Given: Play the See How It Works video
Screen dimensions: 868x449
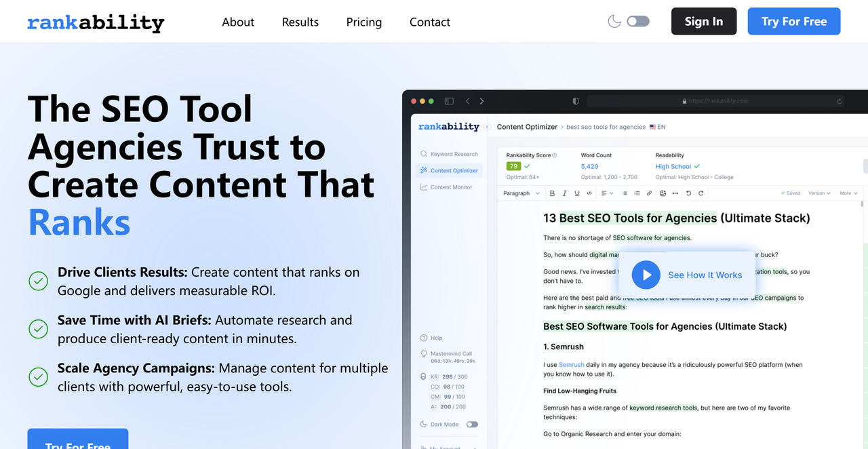Looking at the screenshot, I should pyautogui.click(x=646, y=275).
